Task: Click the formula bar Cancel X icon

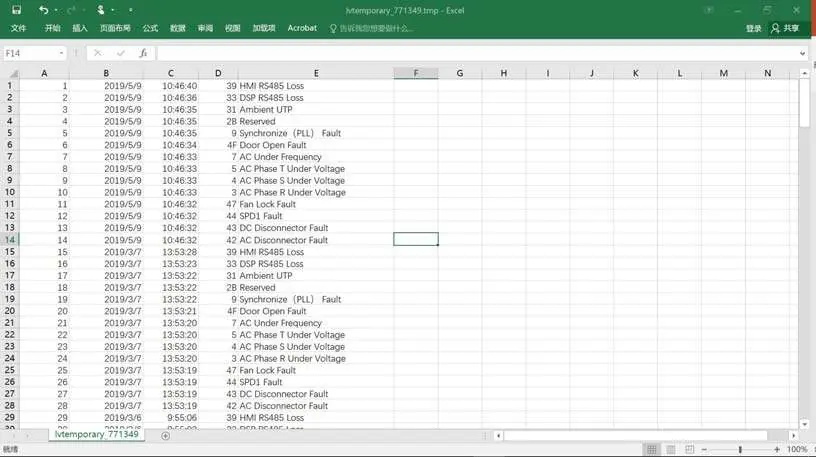Action: tap(98, 53)
